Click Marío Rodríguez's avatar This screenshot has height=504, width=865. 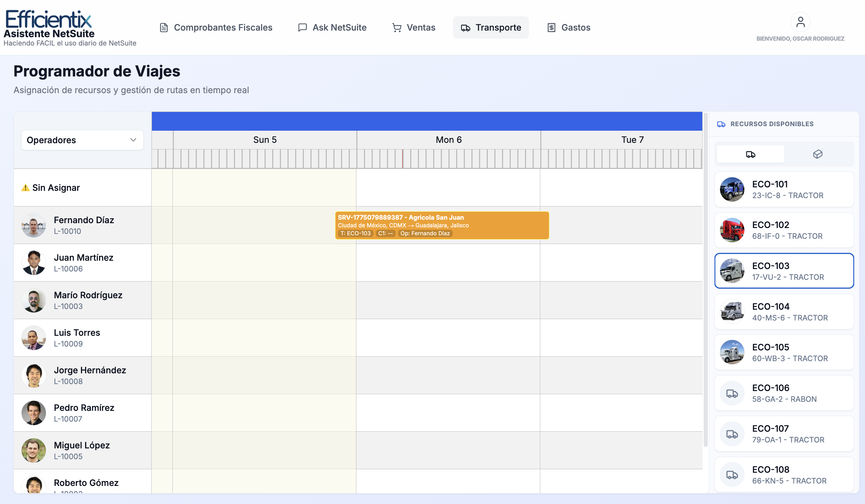click(x=34, y=300)
